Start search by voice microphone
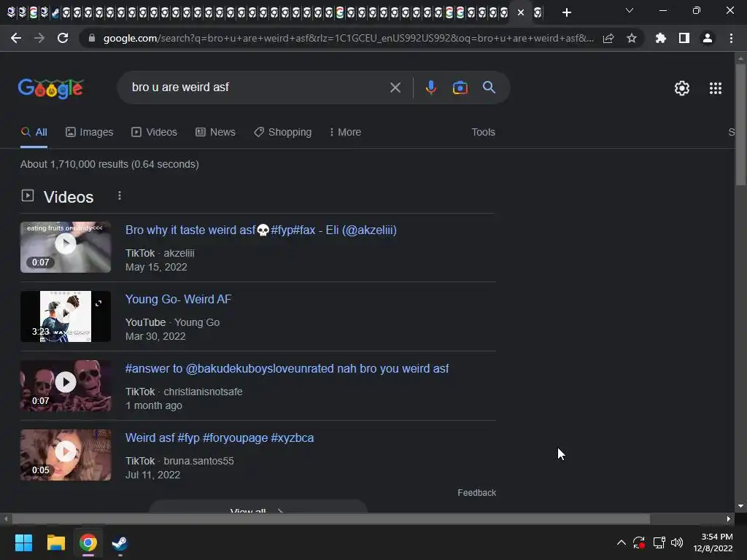Viewport: 747px width, 560px height. (x=430, y=87)
